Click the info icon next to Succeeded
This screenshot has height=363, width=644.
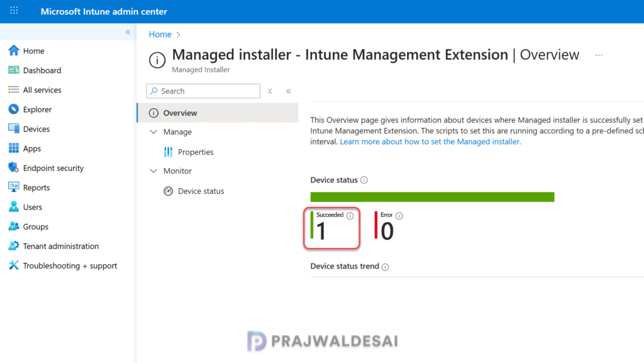point(350,216)
